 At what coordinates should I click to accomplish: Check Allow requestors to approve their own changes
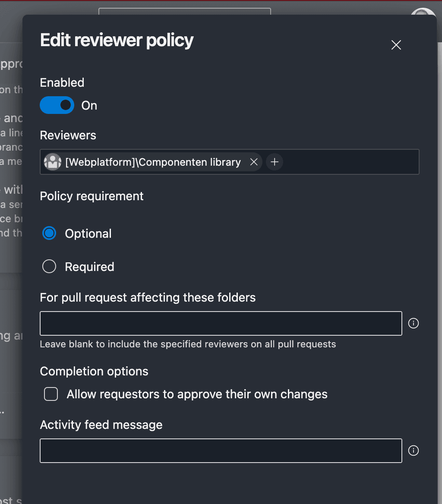tap(51, 394)
